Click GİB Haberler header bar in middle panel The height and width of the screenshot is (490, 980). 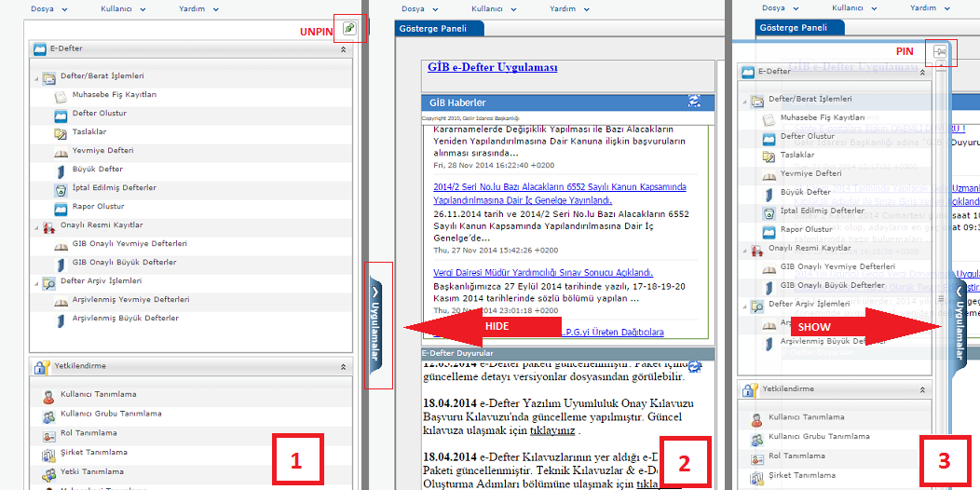pyautogui.click(x=567, y=102)
